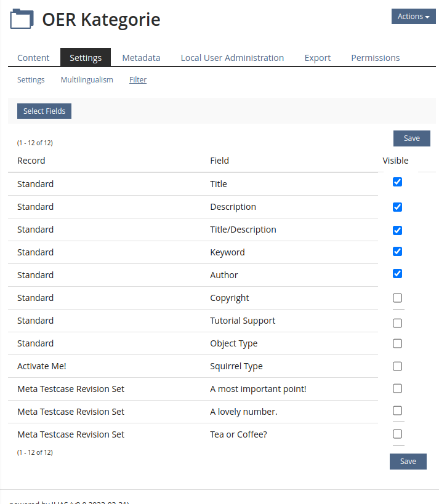
Task: Enable the Copyright field checkbox
Action: pyautogui.click(x=398, y=298)
